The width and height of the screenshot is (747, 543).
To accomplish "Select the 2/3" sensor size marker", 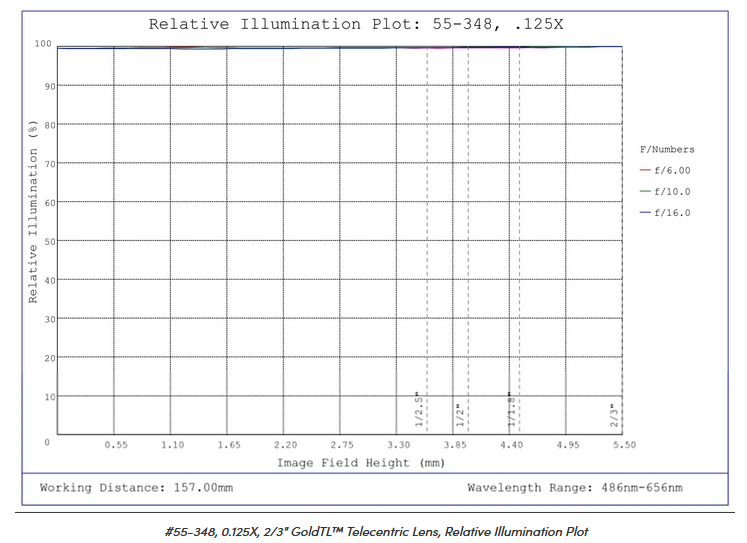I will [x=615, y=414].
